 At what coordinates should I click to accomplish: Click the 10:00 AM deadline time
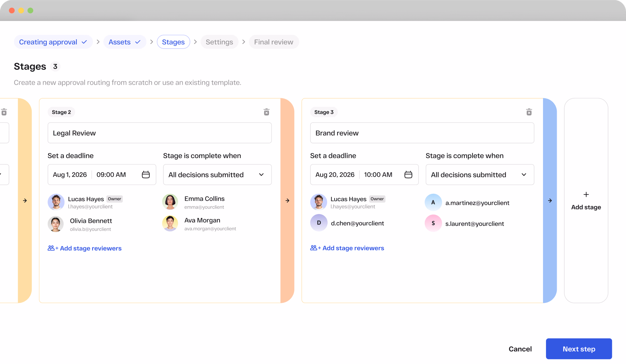point(378,174)
